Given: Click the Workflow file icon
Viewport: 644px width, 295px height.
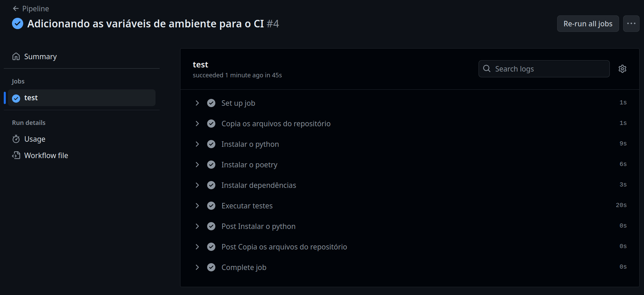Looking at the screenshot, I should pyautogui.click(x=16, y=155).
